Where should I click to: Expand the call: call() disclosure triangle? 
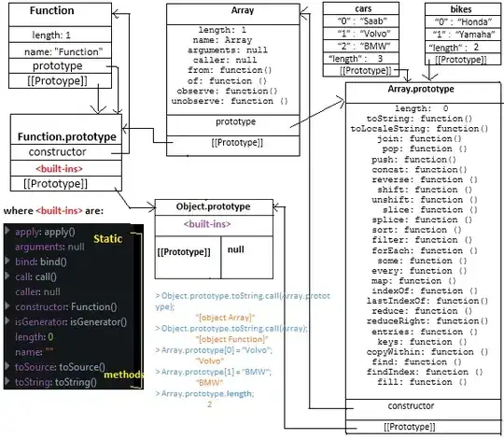[7, 276]
